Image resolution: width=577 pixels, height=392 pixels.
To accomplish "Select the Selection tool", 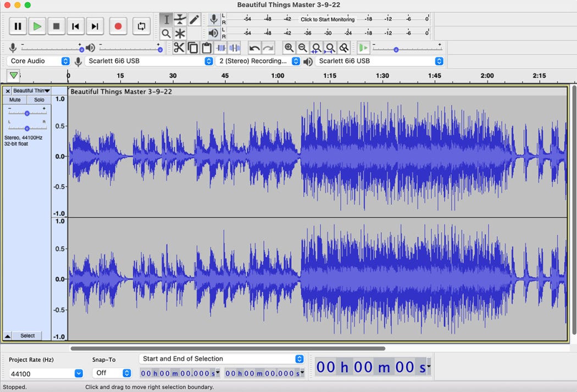I will coord(167,19).
